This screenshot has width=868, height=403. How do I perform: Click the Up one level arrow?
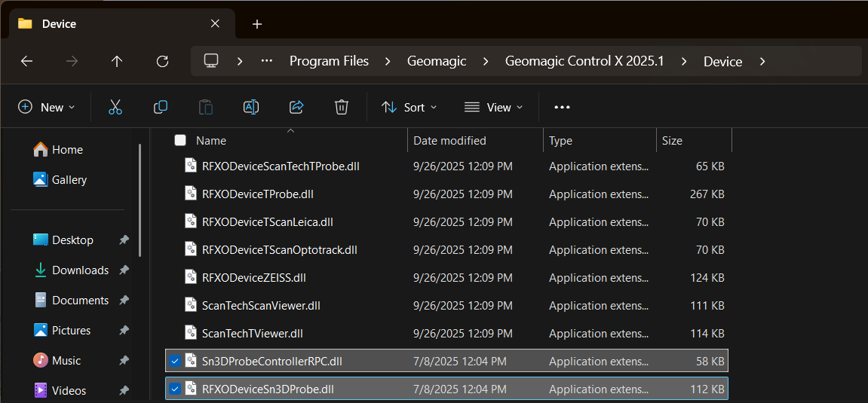click(x=116, y=61)
